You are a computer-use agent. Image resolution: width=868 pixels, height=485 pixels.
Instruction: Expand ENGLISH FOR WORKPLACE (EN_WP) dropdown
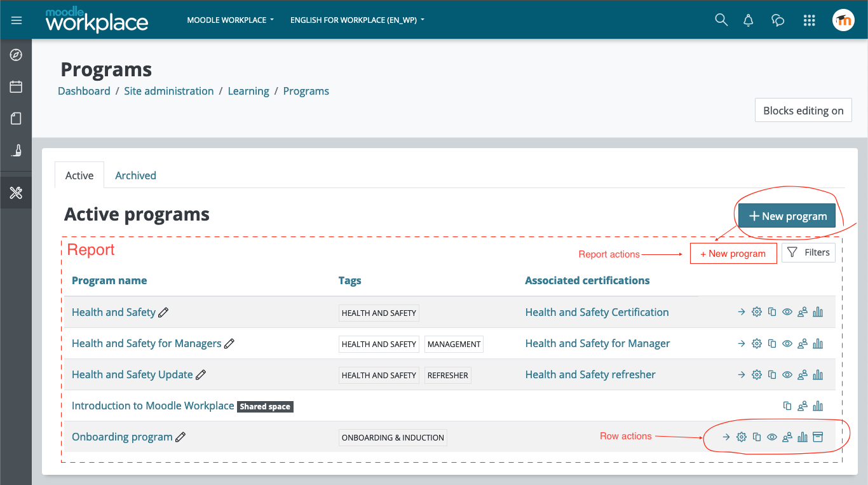pyautogui.click(x=357, y=20)
